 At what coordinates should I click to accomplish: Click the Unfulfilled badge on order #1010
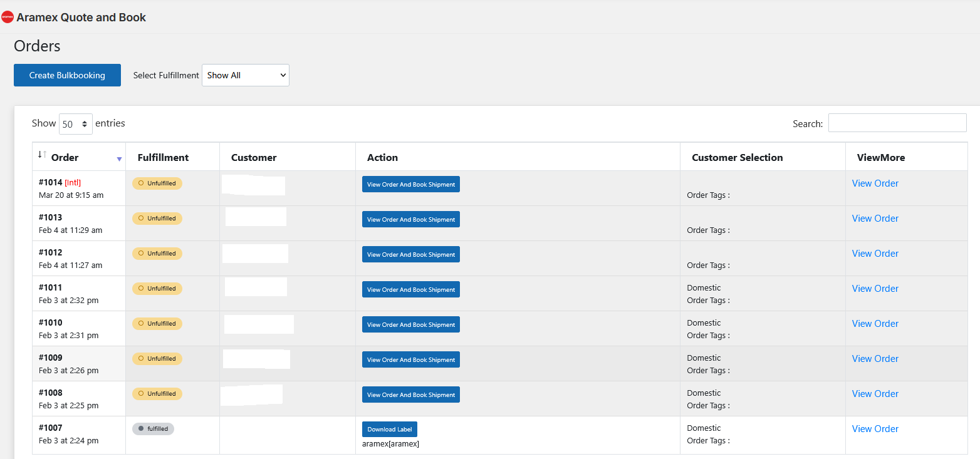tap(157, 324)
